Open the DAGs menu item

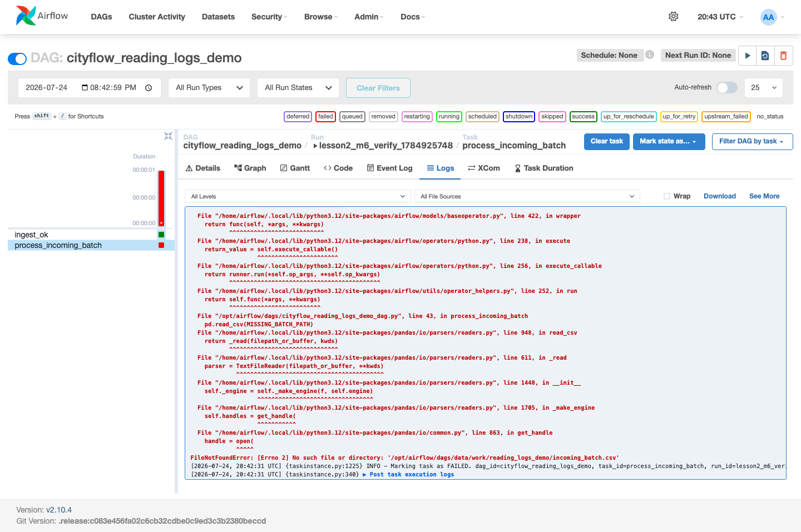(x=101, y=17)
